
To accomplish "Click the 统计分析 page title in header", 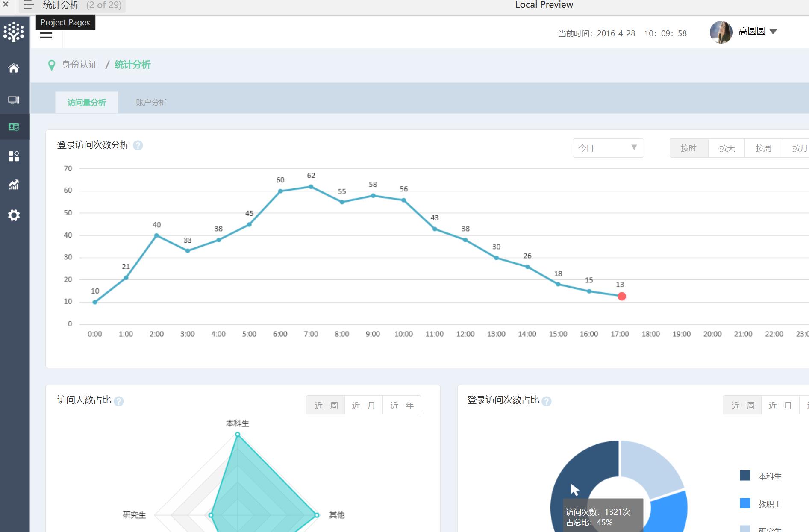I will point(61,5).
